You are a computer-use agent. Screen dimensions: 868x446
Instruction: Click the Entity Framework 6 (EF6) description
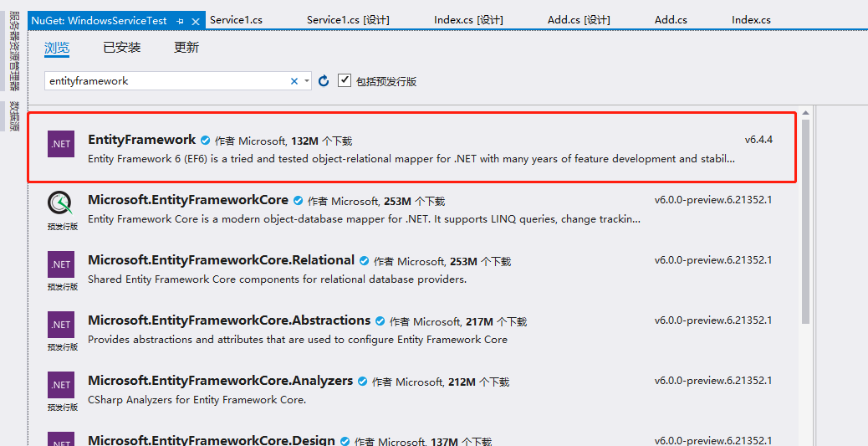click(x=411, y=159)
